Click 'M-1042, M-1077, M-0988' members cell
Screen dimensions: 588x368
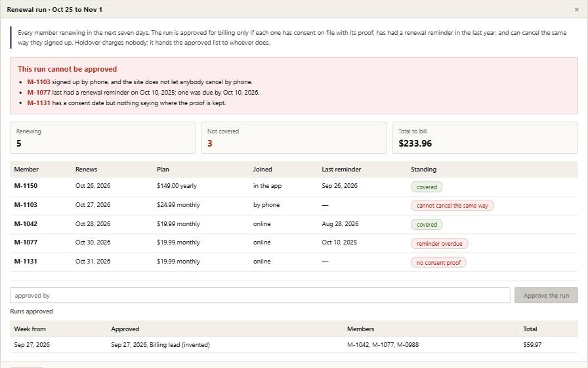tap(383, 345)
